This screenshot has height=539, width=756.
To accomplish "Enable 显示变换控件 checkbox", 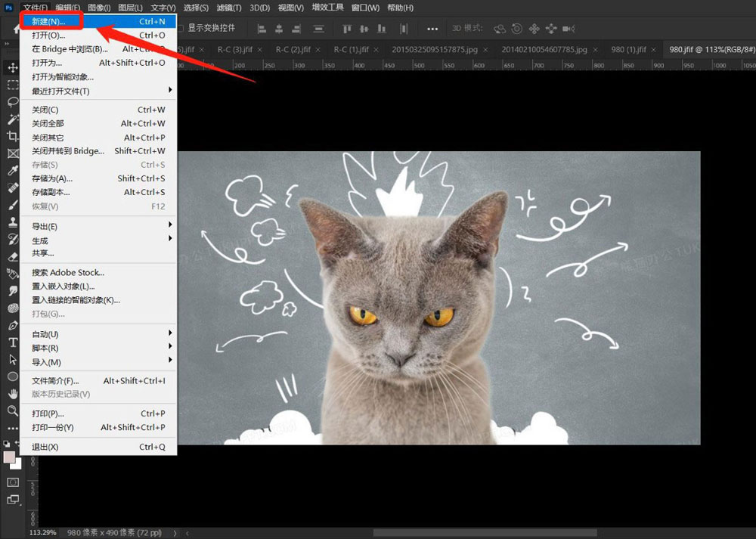I will pos(180,28).
